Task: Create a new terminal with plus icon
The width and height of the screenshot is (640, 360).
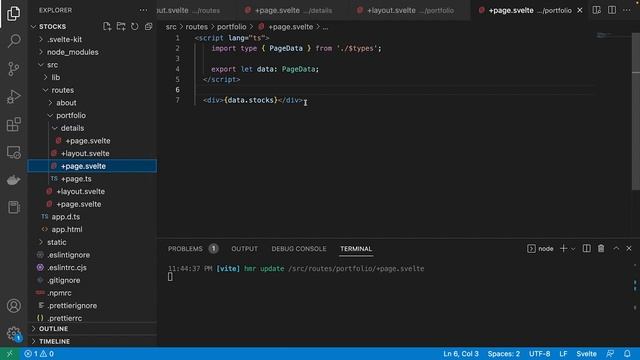Action: 563,249
